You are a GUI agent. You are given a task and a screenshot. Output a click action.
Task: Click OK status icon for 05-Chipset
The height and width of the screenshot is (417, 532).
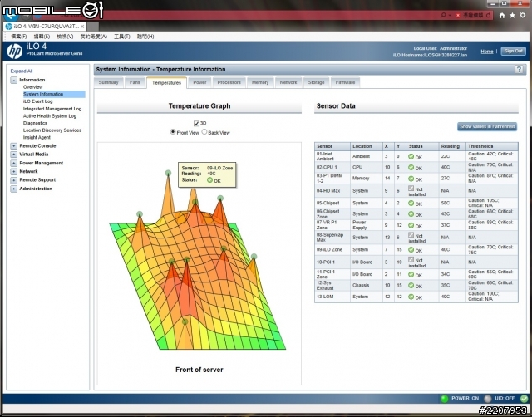[x=411, y=203]
